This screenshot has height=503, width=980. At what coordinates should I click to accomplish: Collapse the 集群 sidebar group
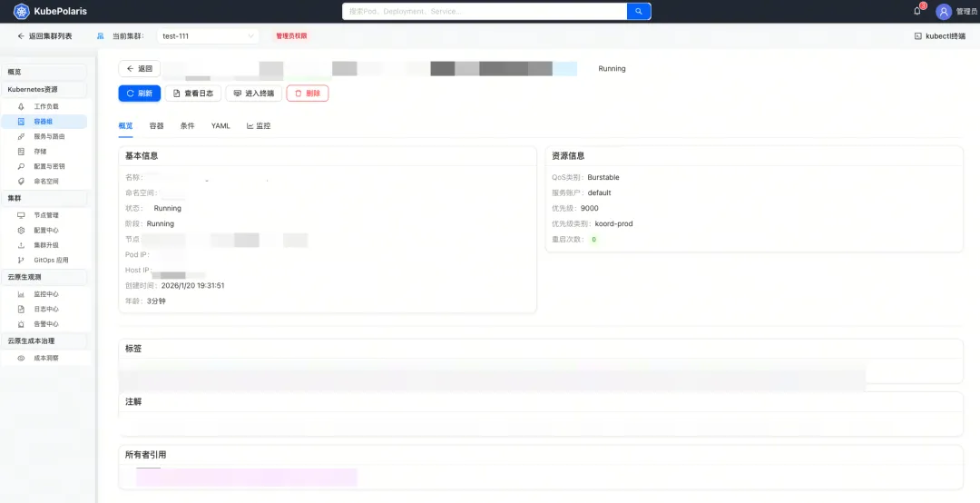(44, 198)
